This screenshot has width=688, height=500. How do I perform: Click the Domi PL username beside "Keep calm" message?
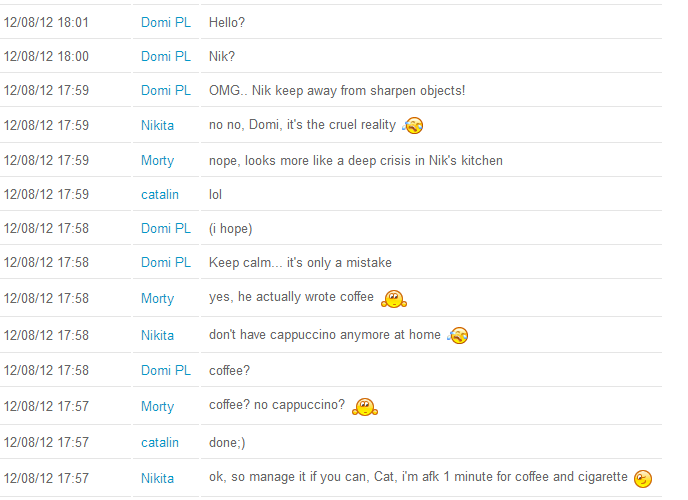pos(165,262)
